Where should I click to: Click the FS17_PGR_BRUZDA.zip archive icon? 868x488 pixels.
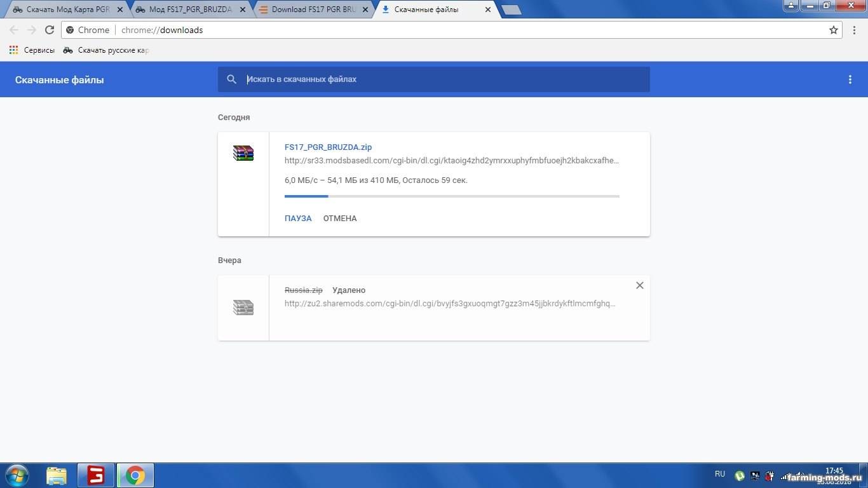tap(243, 153)
